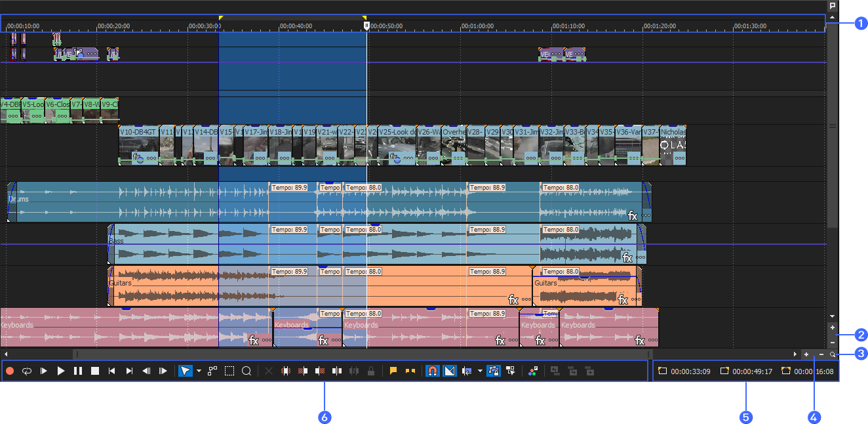The width and height of the screenshot is (868, 424).
Task: Stop playback with the Stop button
Action: click(x=95, y=371)
